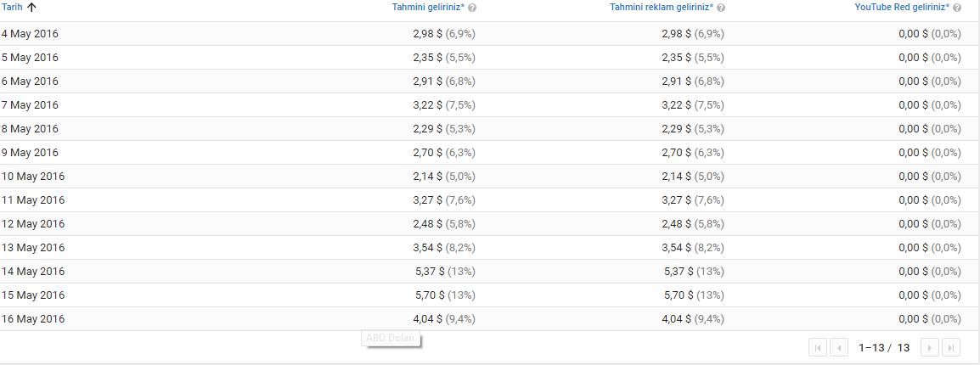Click the 1–13 / 13 page indicator

[x=884, y=347]
